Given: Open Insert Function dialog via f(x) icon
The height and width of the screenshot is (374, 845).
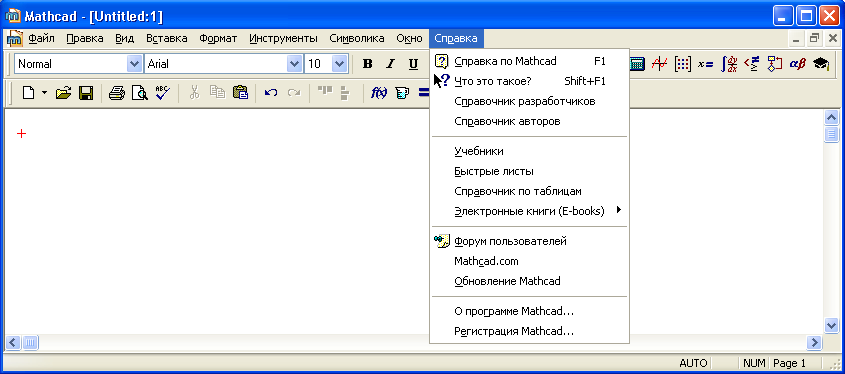Looking at the screenshot, I should pyautogui.click(x=379, y=93).
